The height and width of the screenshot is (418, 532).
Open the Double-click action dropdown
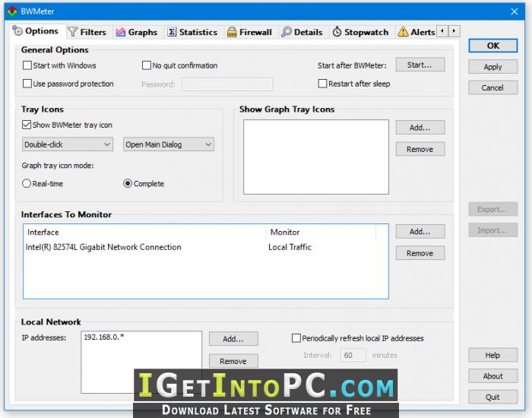click(x=68, y=144)
